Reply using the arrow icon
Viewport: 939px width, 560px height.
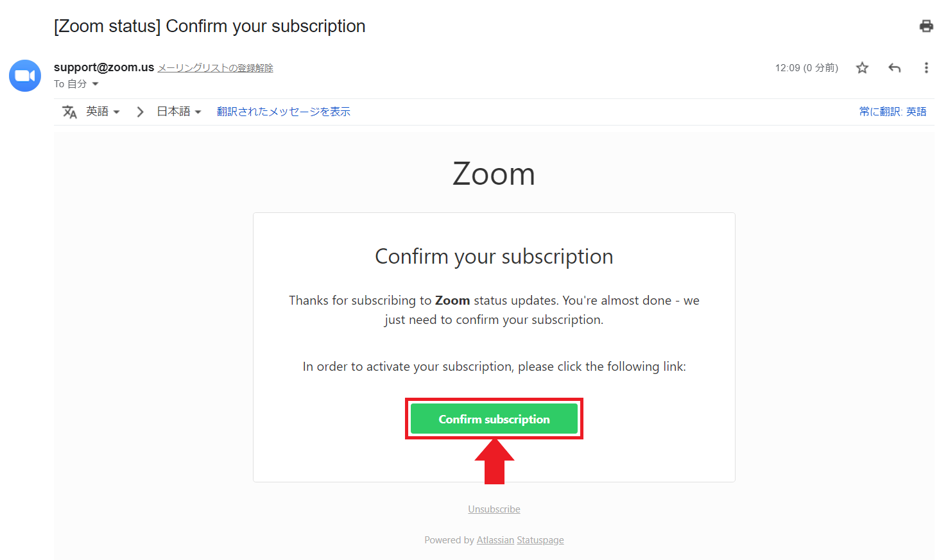(895, 67)
